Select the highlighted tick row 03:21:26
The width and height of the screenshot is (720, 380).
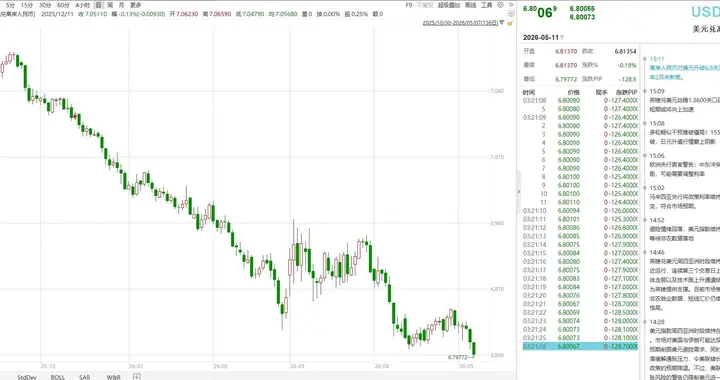tap(580, 346)
